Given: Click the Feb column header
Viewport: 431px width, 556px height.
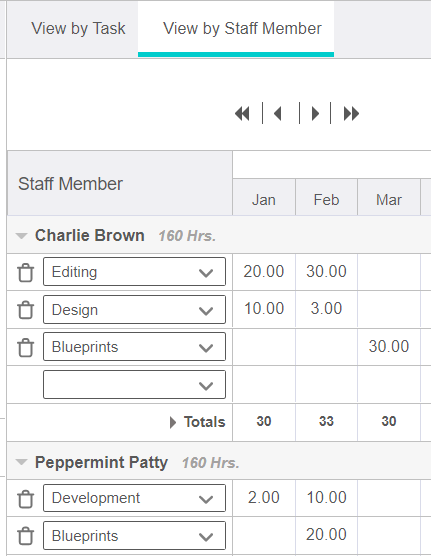Looking at the screenshot, I should point(326,198).
